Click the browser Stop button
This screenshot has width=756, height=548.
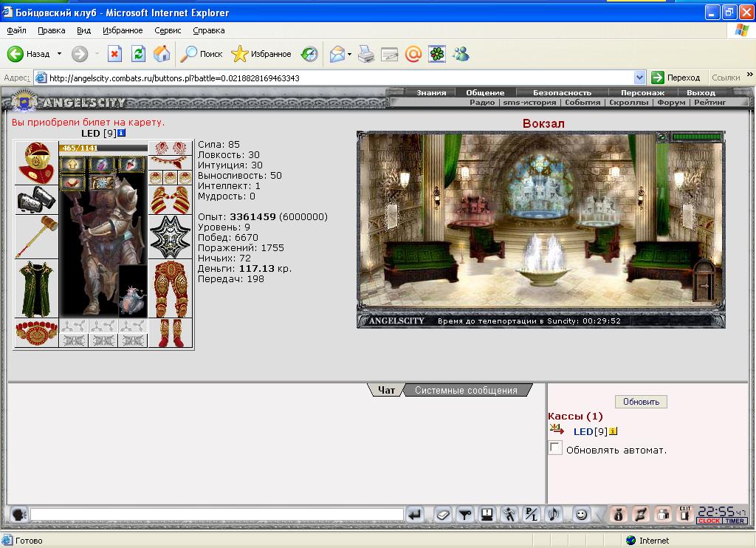tap(114, 54)
